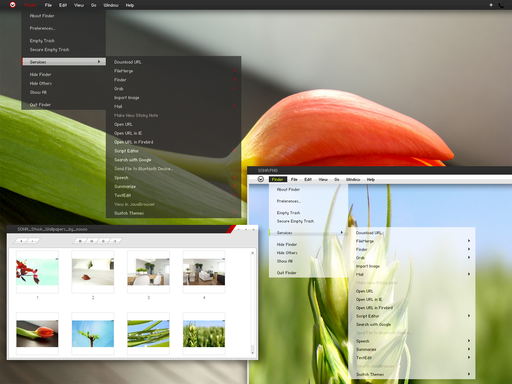512x384 pixels.
Task: Expand the Mail submenu arrow in the dark Services list
Action: coord(235,106)
